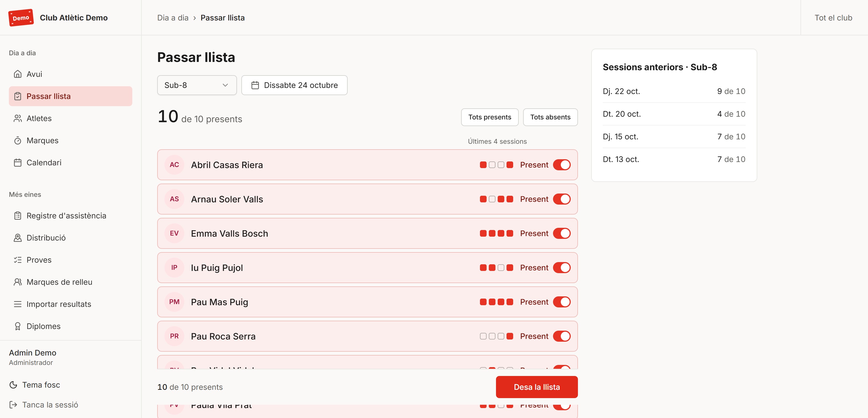Open the Dissabte 24 octubre date picker
This screenshot has width=868, height=418.
(x=294, y=85)
